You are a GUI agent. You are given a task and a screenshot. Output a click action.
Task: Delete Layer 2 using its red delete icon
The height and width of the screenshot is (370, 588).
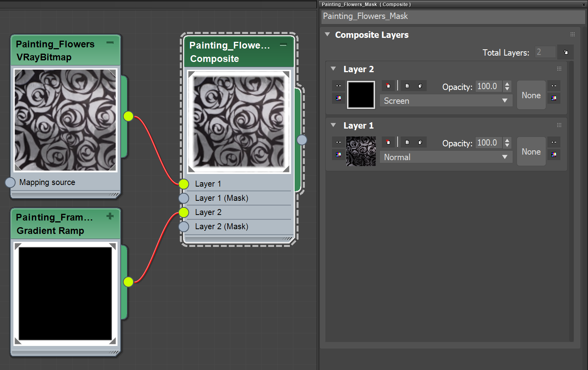(x=388, y=86)
